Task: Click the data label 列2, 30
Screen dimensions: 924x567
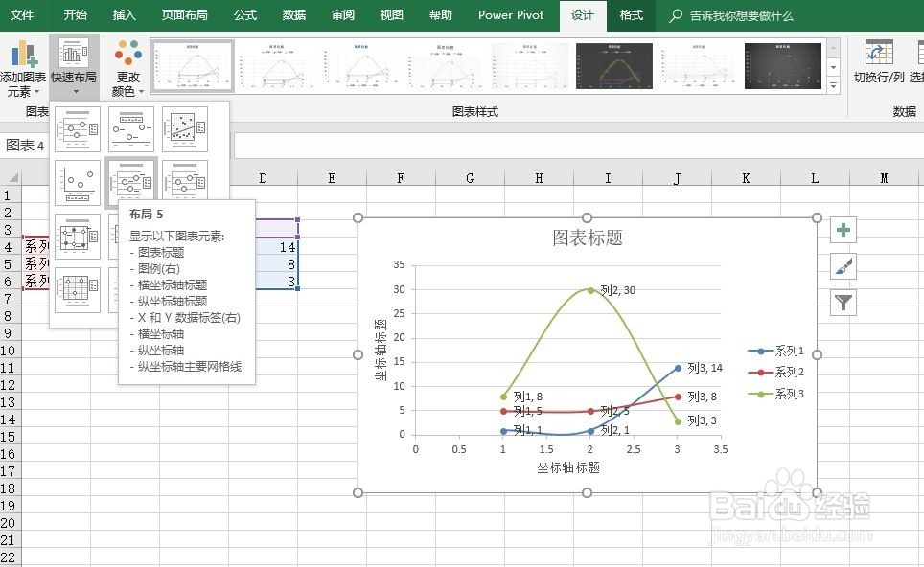Action: [x=617, y=290]
